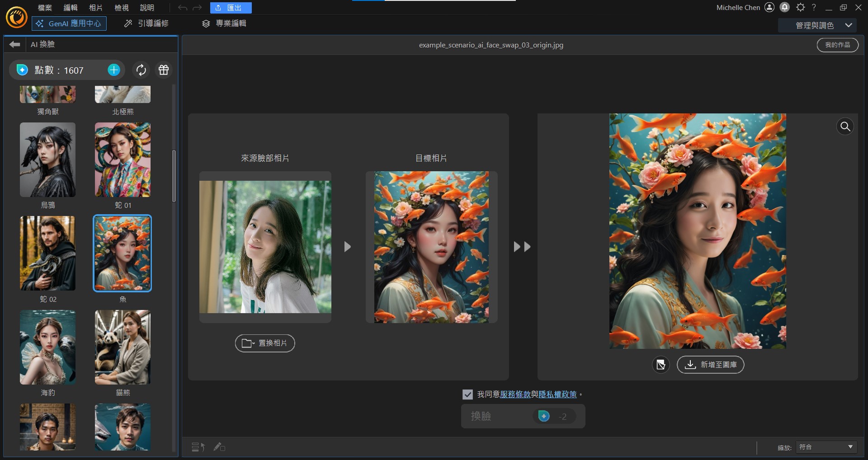The width and height of the screenshot is (868, 460).
Task: Open the 縮放 zoom dropdown
Action: point(826,447)
